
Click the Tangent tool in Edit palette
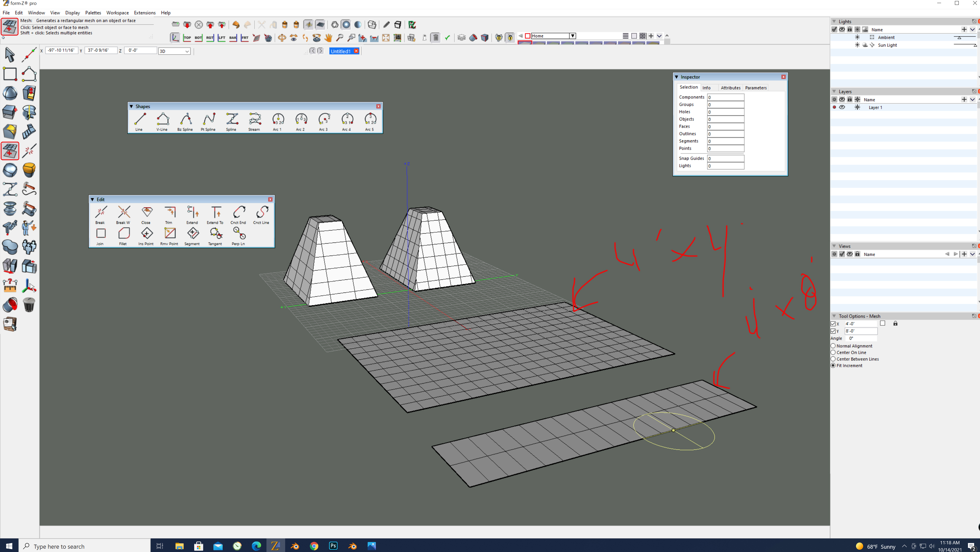coord(216,236)
